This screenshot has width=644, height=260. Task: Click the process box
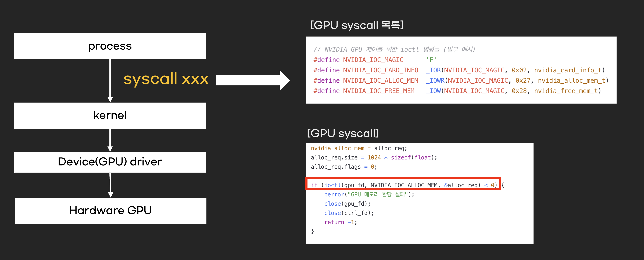(110, 46)
